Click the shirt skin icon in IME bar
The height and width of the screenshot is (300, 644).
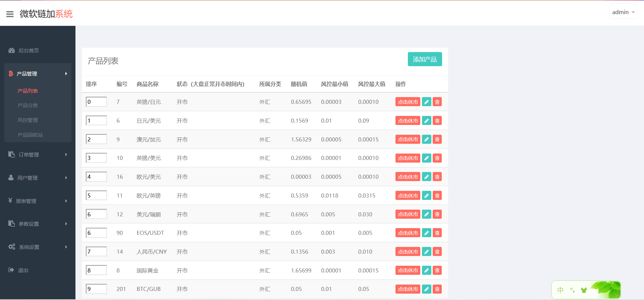pos(584,290)
